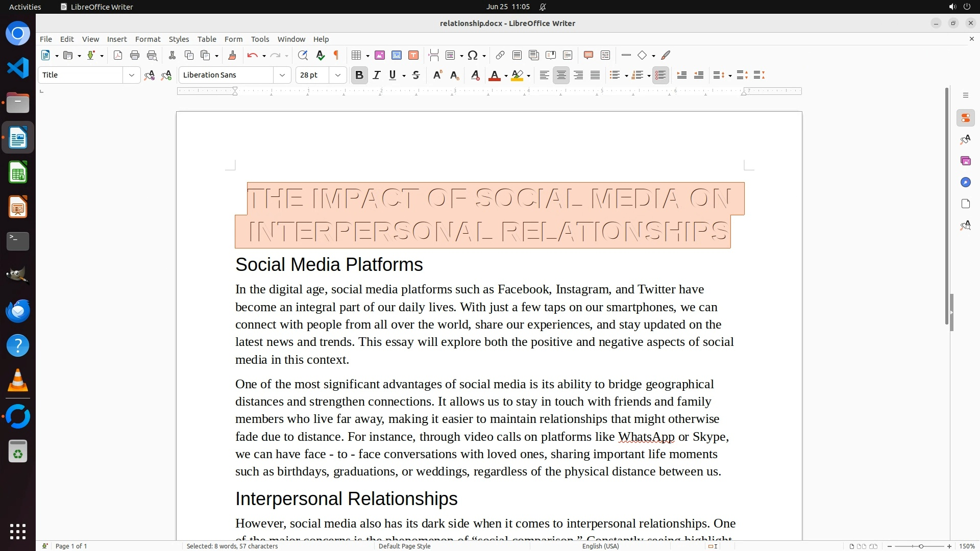This screenshot has height=551, width=980.
Task: Click the Clone Formatting paintbrush icon
Action: 232,56
